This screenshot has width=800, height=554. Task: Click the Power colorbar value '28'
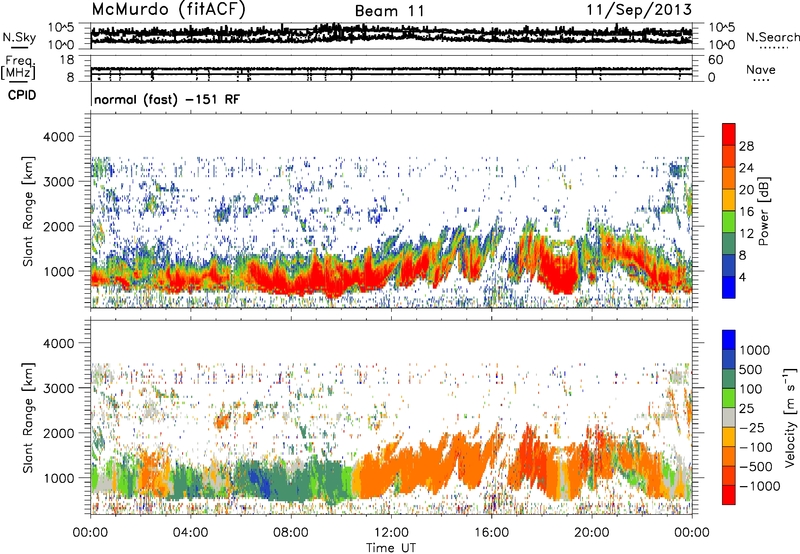click(746, 146)
